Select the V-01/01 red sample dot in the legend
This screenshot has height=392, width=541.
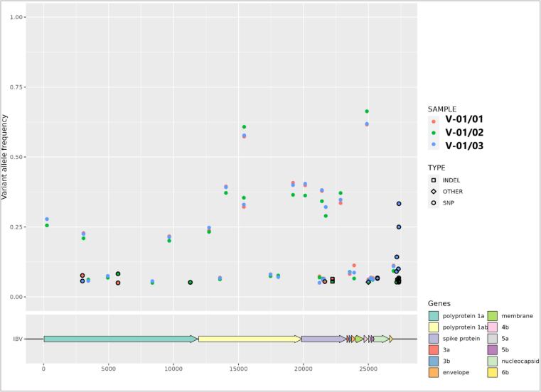tap(434, 120)
